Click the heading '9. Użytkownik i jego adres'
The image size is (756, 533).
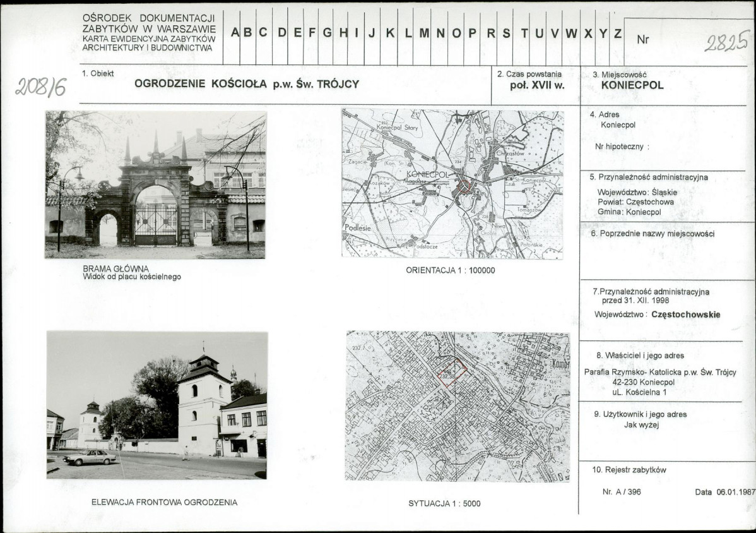tap(641, 414)
